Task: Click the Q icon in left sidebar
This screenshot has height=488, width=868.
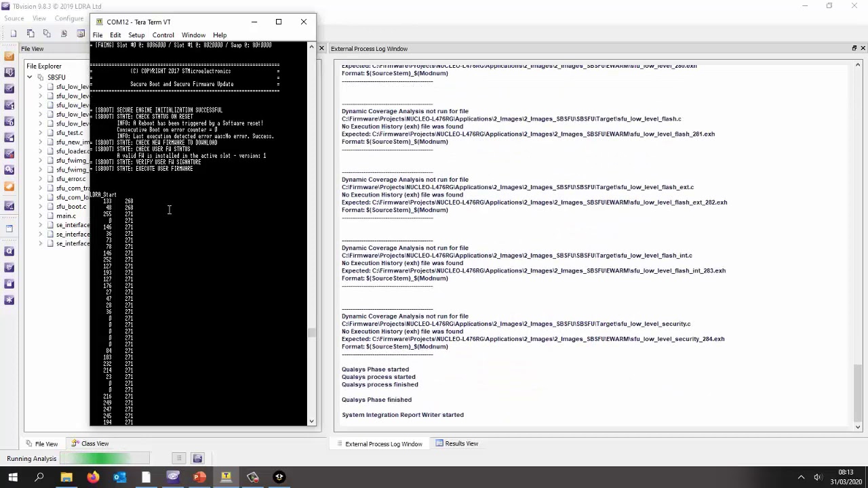Action: pos(9,251)
